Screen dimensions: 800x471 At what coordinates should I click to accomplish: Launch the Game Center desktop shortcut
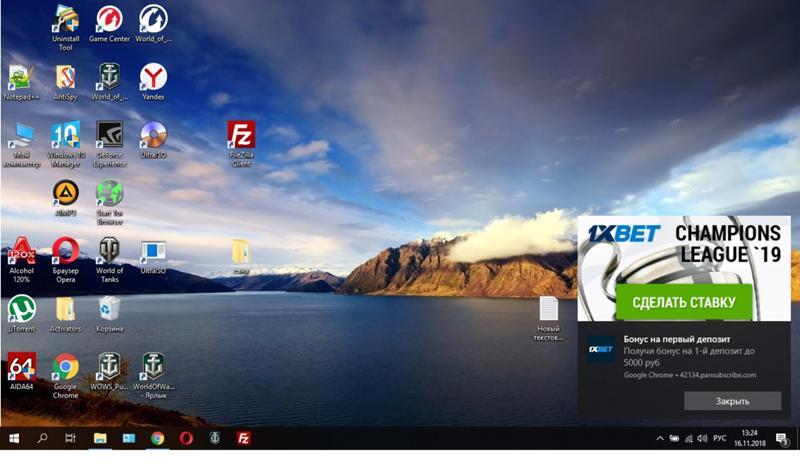point(109,24)
